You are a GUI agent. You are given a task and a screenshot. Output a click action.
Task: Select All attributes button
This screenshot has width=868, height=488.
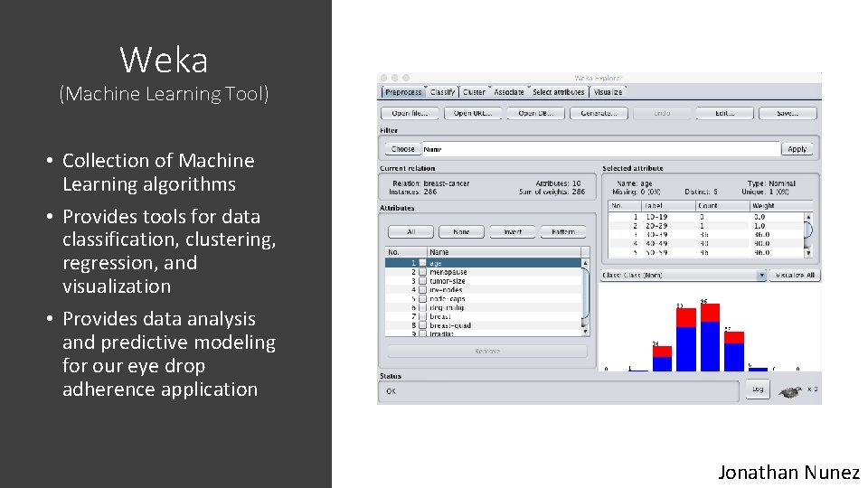tap(410, 232)
